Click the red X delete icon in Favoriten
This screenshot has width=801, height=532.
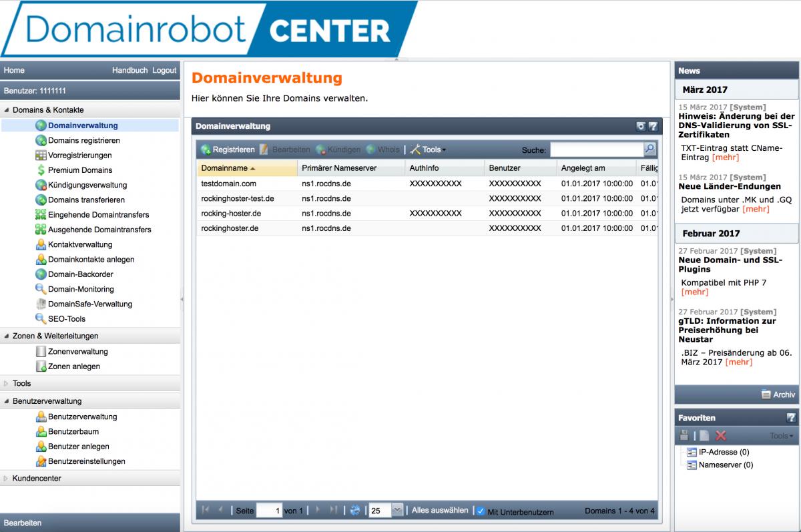[721, 436]
